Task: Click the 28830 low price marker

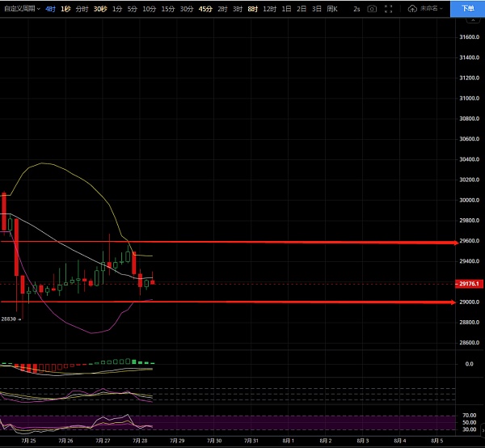Action: click(x=8, y=319)
